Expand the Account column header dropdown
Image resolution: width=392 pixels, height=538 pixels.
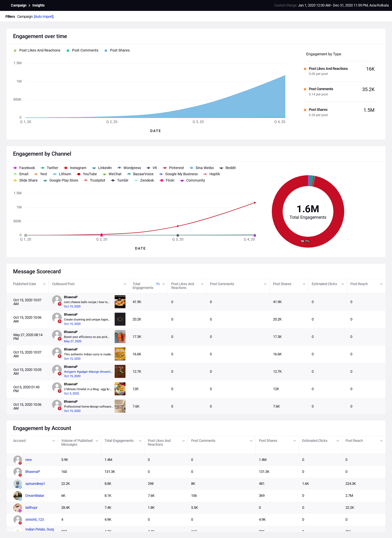pyautogui.click(x=53, y=441)
